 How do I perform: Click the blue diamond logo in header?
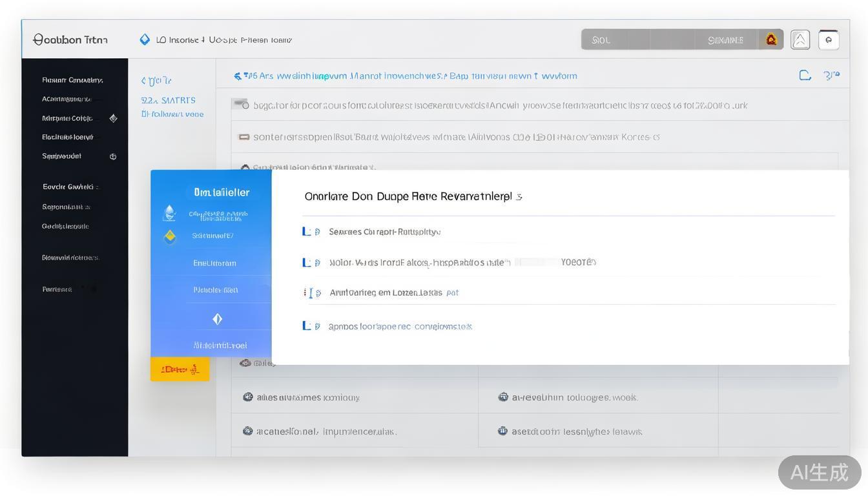[x=145, y=39]
